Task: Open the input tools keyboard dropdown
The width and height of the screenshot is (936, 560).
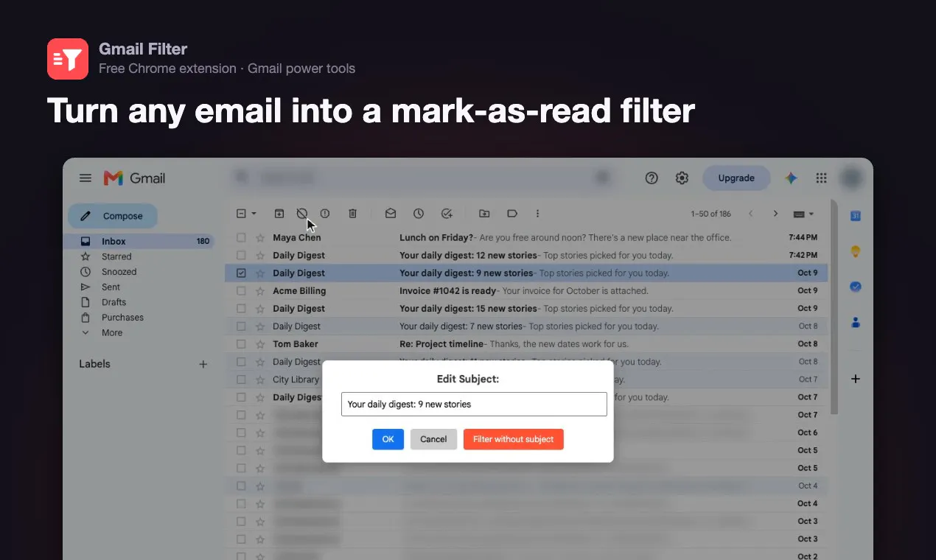Action: tap(803, 214)
